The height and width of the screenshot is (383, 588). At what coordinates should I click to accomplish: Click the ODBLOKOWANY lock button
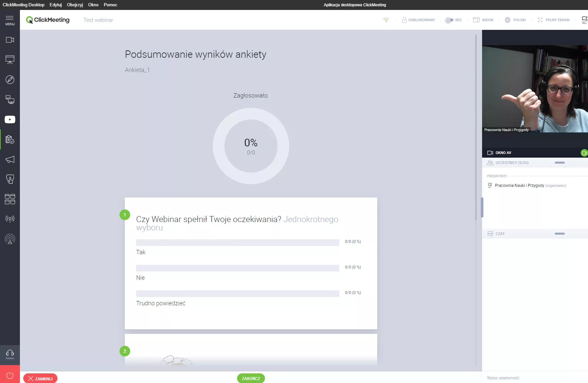tap(418, 20)
